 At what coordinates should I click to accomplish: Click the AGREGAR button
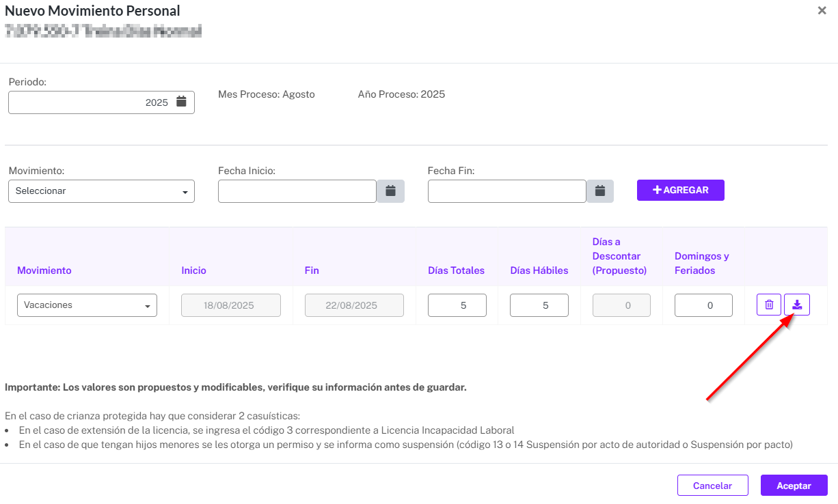(681, 190)
